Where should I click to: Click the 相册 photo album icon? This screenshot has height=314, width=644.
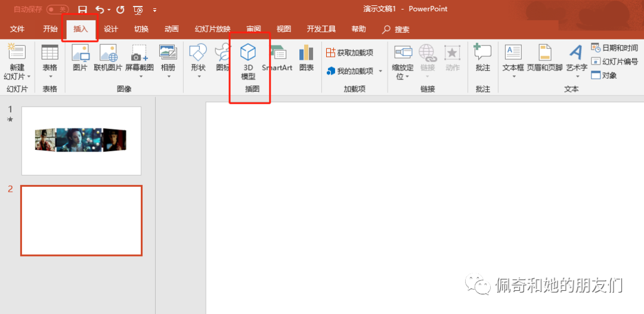click(168, 52)
